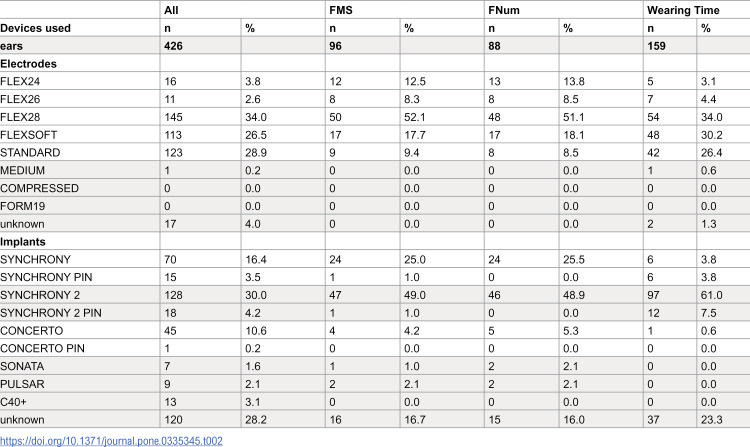750x447 pixels.
Task: Select the 'FMS' column header
Action: (x=341, y=10)
